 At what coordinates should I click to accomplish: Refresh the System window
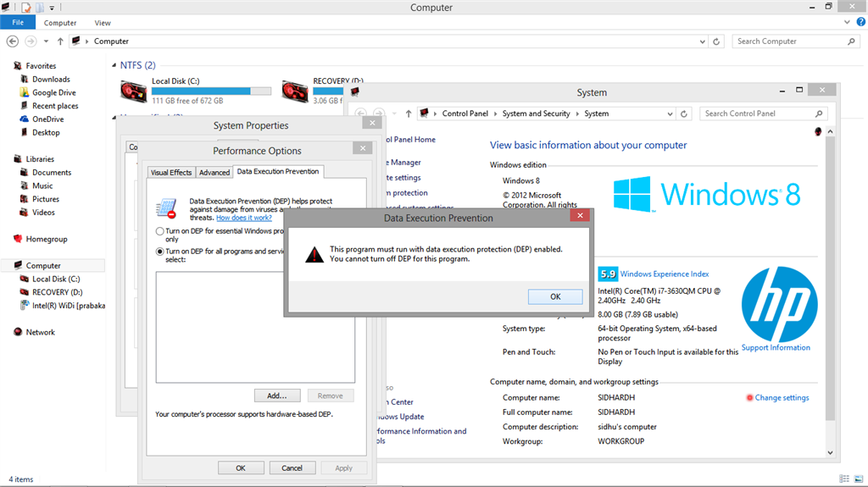[x=684, y=114]
